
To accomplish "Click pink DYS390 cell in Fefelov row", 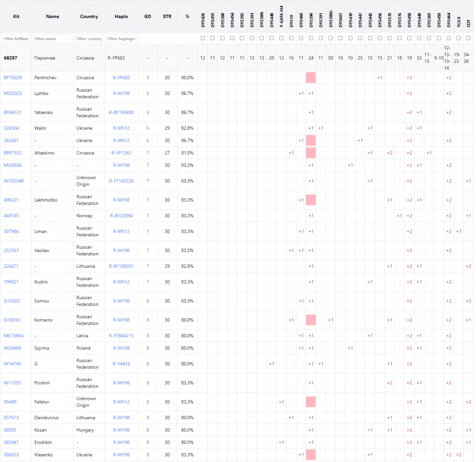I will point(311,402).
